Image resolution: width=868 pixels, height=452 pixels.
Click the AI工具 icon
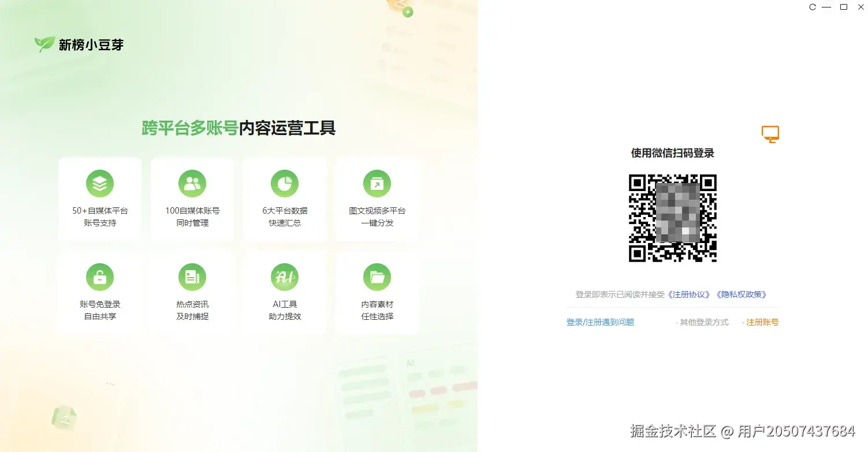(285, 278)
